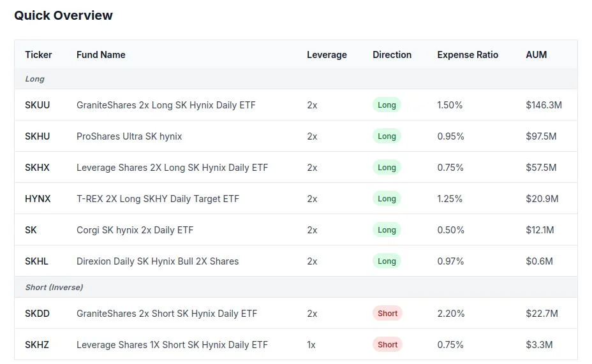The width and height of the screenshot is (592, 364).
Task: Select the SKDD ticker cell
Action: [37, 314]
